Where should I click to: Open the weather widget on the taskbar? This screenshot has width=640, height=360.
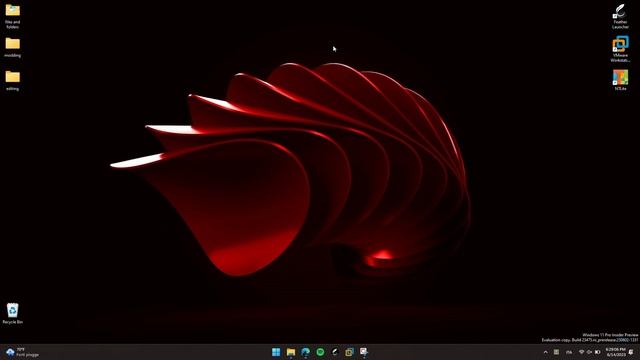23,352
